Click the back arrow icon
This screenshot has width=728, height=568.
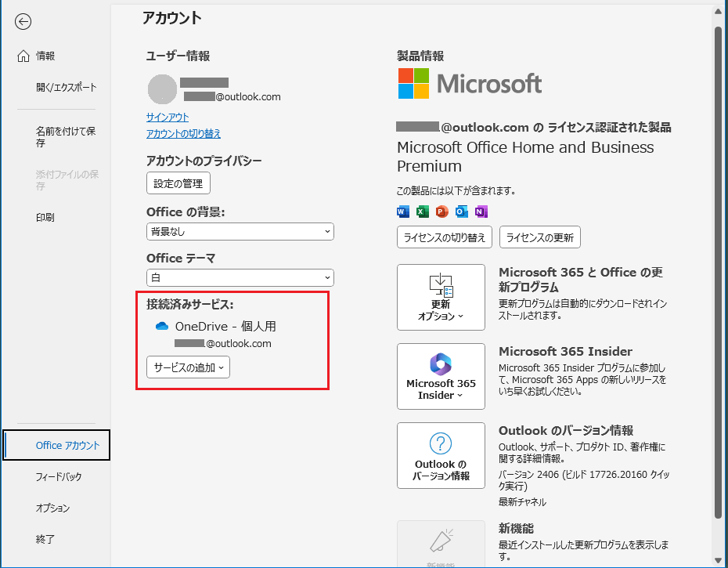pos(23,21)
